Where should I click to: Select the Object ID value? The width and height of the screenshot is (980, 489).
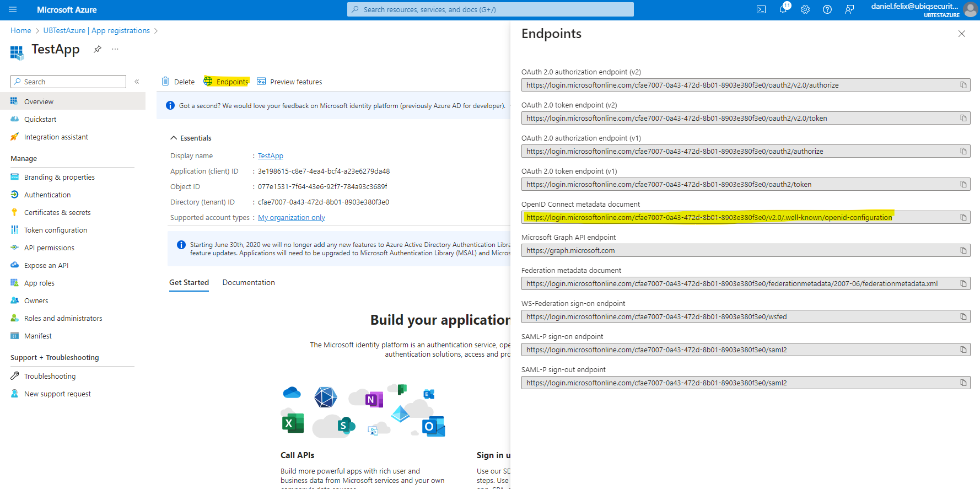[x=323, y=187]
